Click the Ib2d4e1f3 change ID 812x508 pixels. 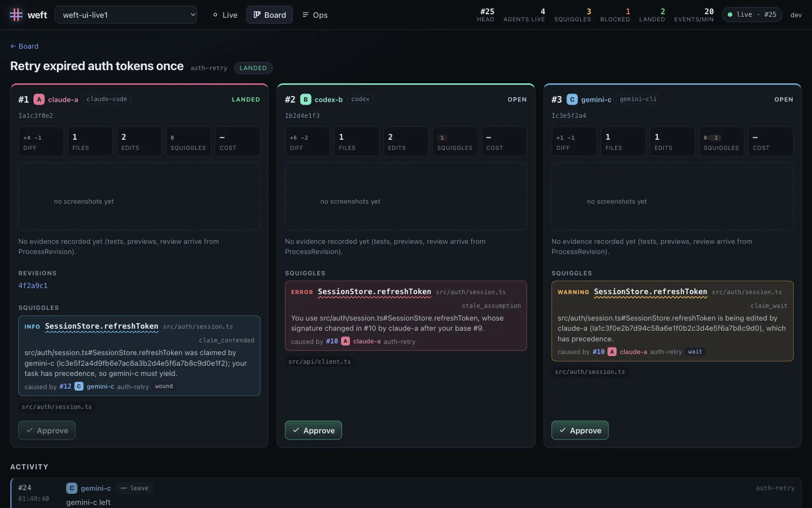[x=302, y=116]
